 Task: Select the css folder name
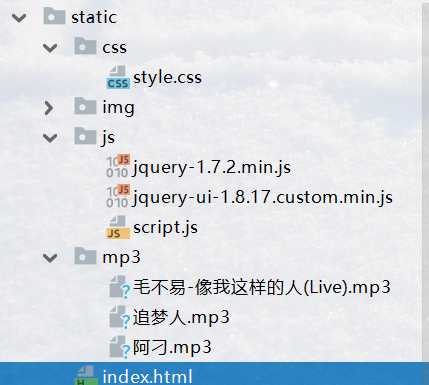coord(114,48)
